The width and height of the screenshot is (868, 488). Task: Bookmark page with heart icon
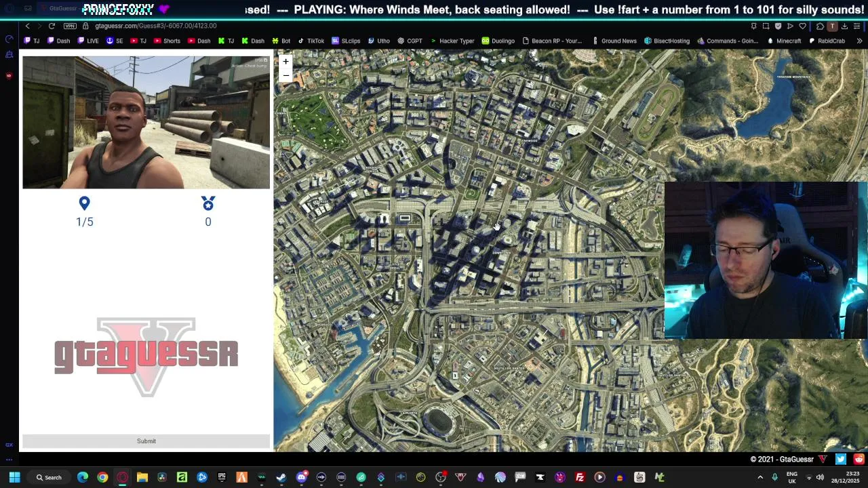(x=802, y=26)
